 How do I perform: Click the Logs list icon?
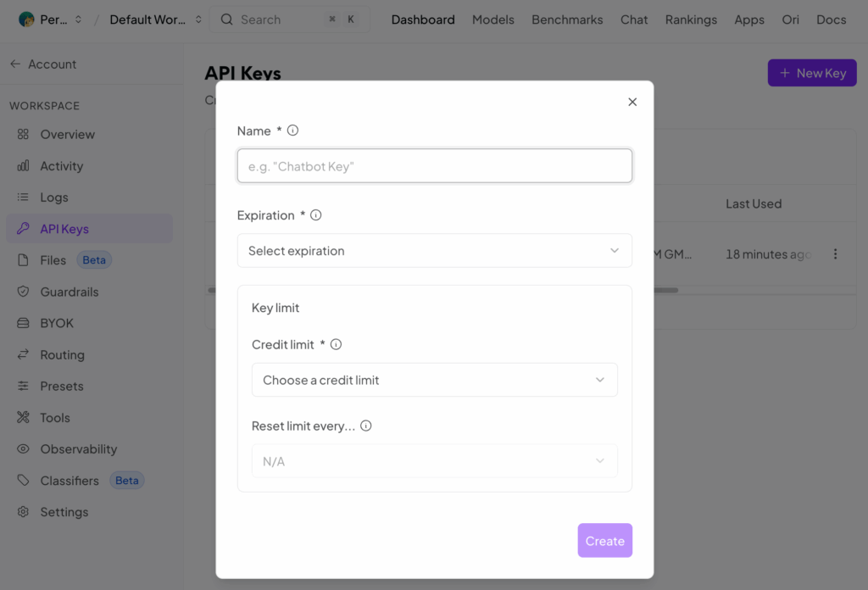point(23,197)
